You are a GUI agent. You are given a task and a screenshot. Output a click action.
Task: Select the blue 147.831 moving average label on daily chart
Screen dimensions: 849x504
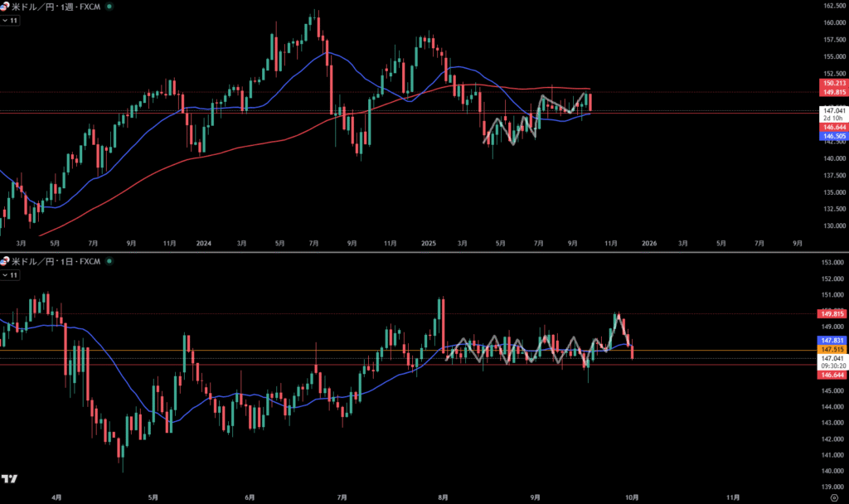(833, 341)
